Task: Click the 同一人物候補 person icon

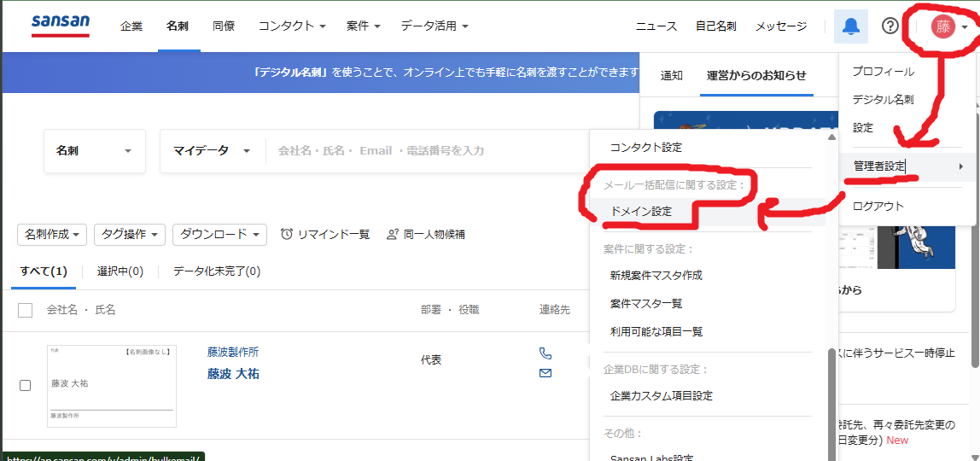Action: coord(393,234)
